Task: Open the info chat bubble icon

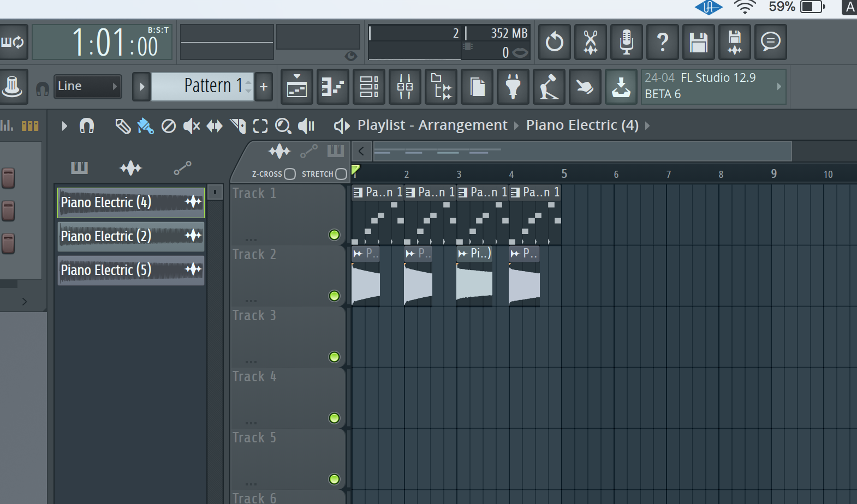Action: click(771, 41)
